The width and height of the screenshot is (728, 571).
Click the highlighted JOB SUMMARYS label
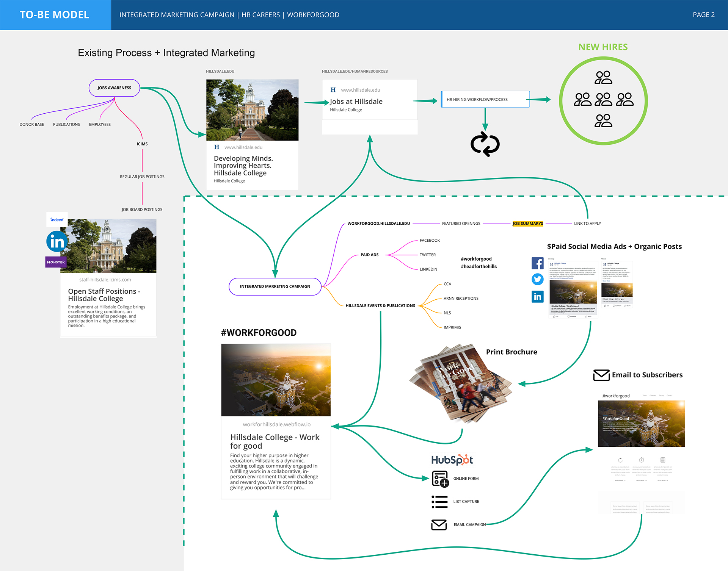pyautogui.click(x=528, y=224)
